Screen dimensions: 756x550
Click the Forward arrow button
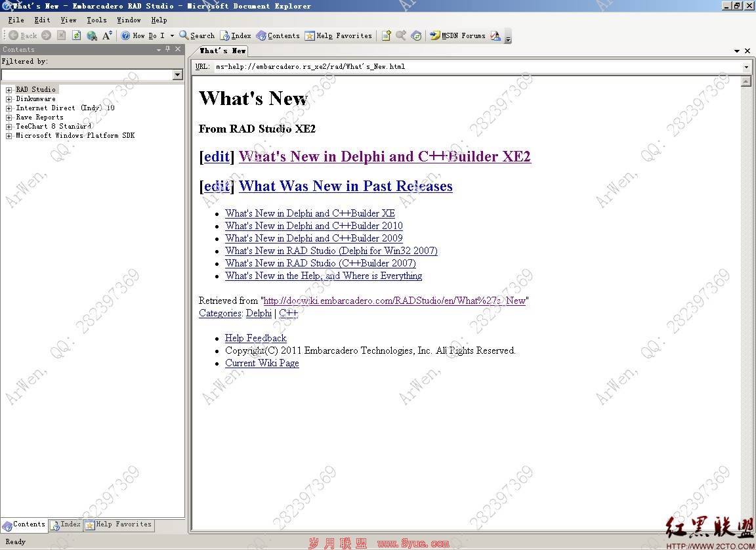click(x=47, y=35)
